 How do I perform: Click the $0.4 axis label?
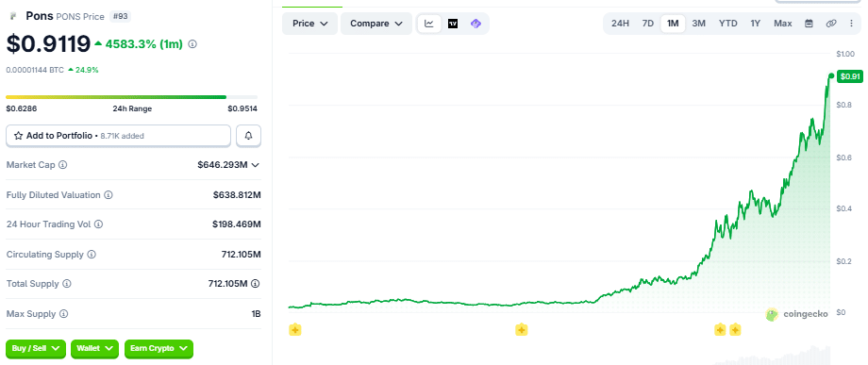[843, 208]
